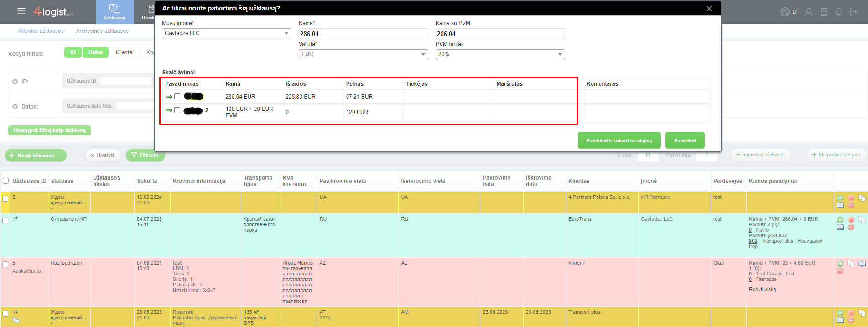
Task: Switch to Aktyvios užklausos tab
Action: point(41,31)
